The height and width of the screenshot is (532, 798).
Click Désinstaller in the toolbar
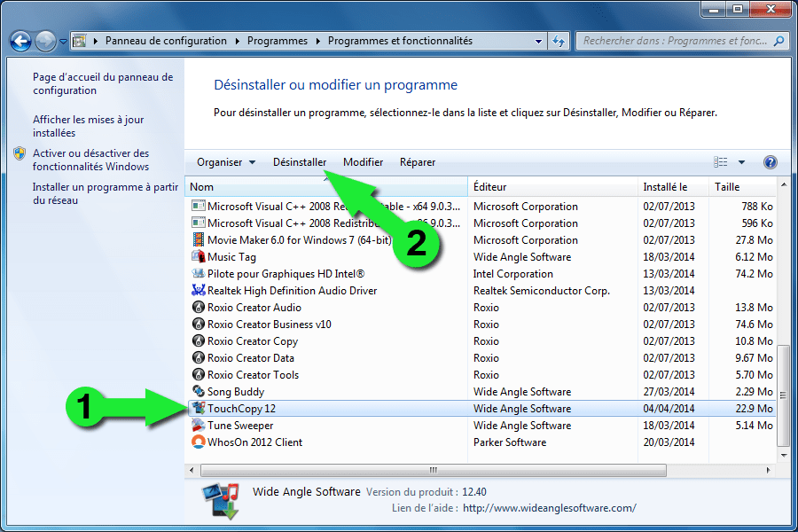[x=300, y=162]
